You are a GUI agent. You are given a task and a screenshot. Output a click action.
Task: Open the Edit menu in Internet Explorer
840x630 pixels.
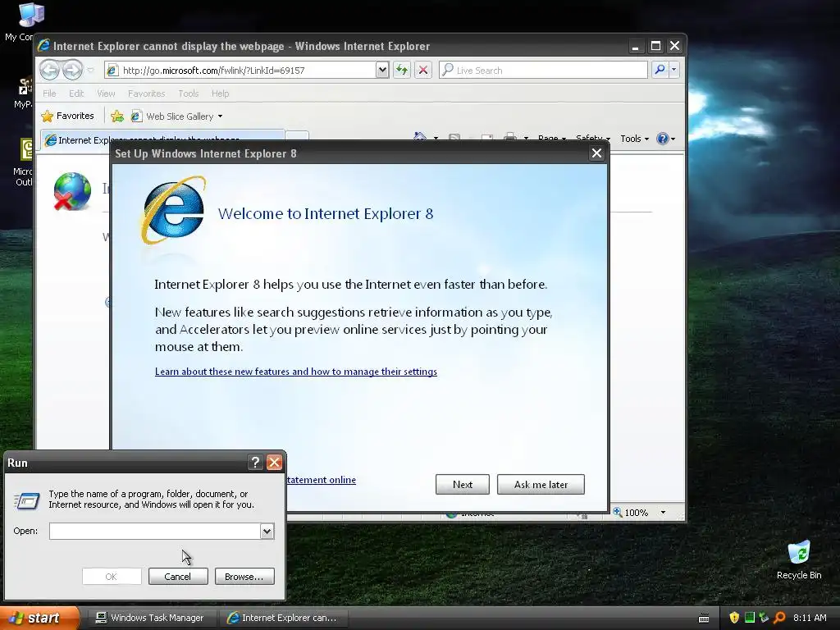coord(76,94)
